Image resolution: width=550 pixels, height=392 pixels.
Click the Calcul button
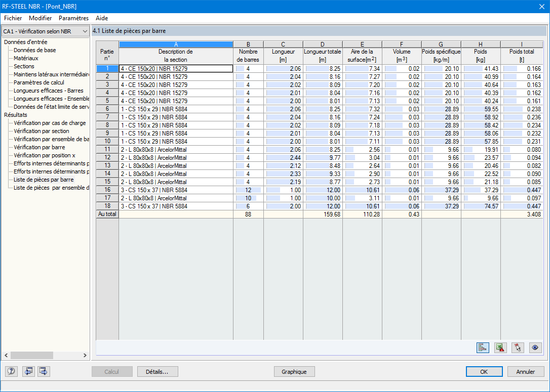112,372
